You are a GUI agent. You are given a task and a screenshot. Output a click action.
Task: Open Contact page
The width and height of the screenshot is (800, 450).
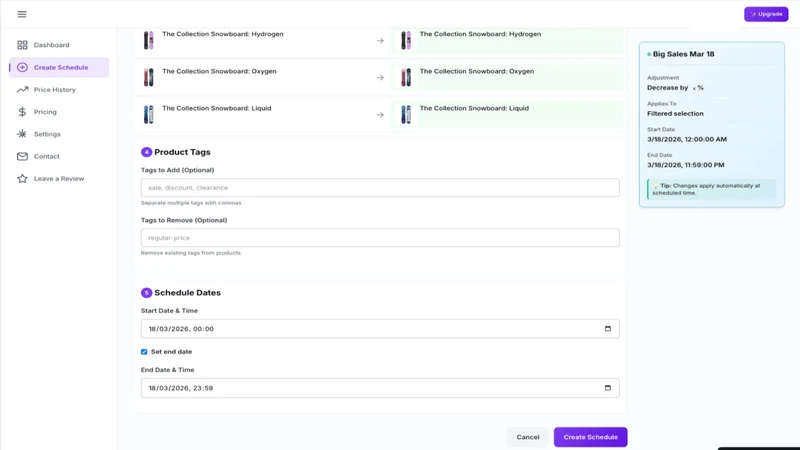46,157
